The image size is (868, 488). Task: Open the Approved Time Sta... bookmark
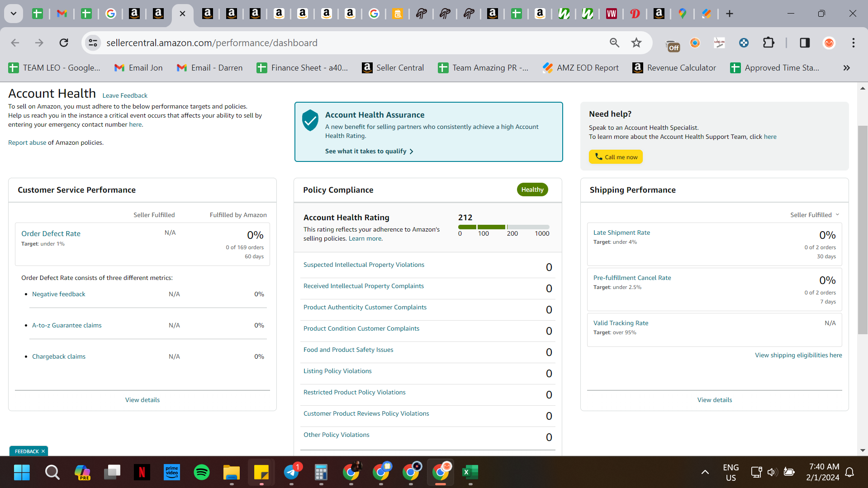(x=775, y=68)
